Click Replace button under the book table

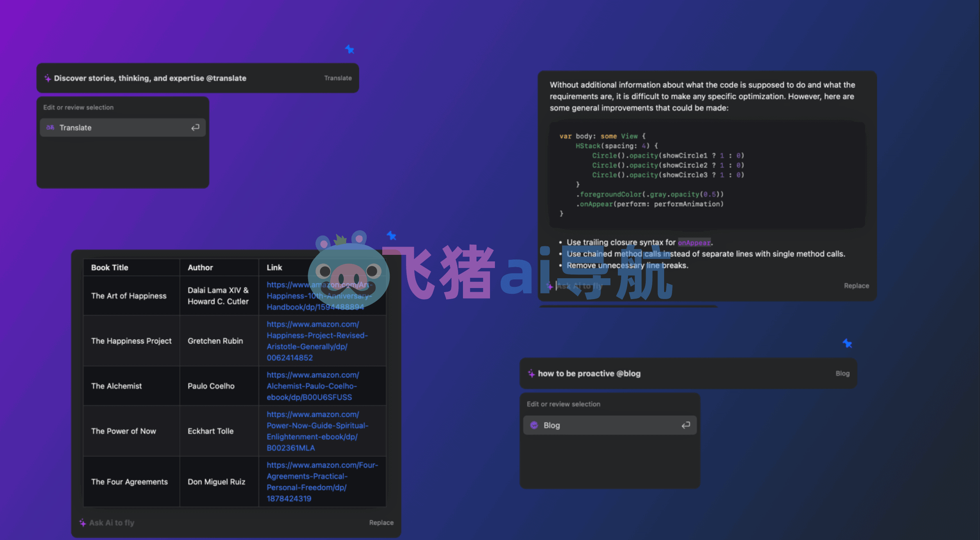pos(381,523)
